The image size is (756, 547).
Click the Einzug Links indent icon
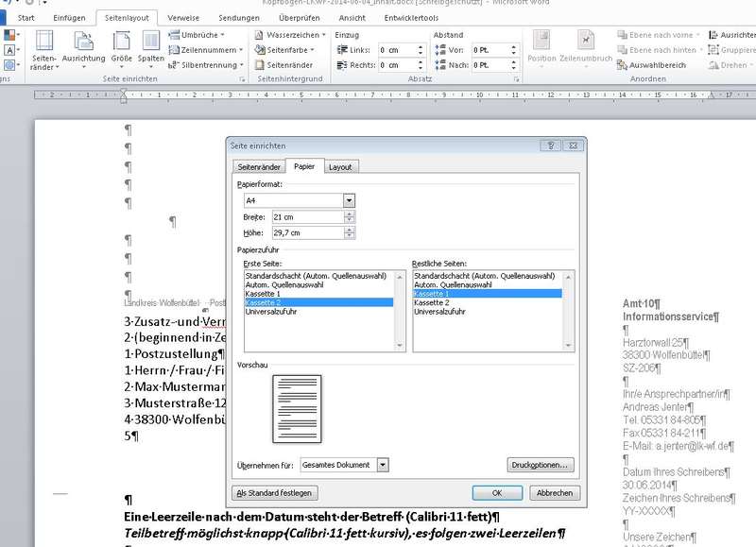[342, 50]
